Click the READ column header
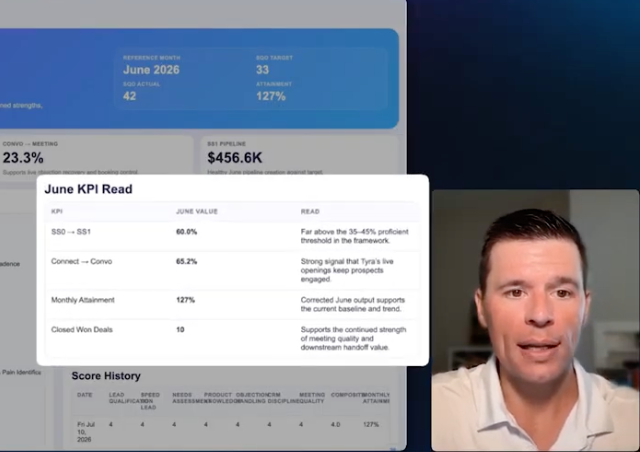This screenshot has height=452, width=640. pyautogui.click(x=310, y=212)
